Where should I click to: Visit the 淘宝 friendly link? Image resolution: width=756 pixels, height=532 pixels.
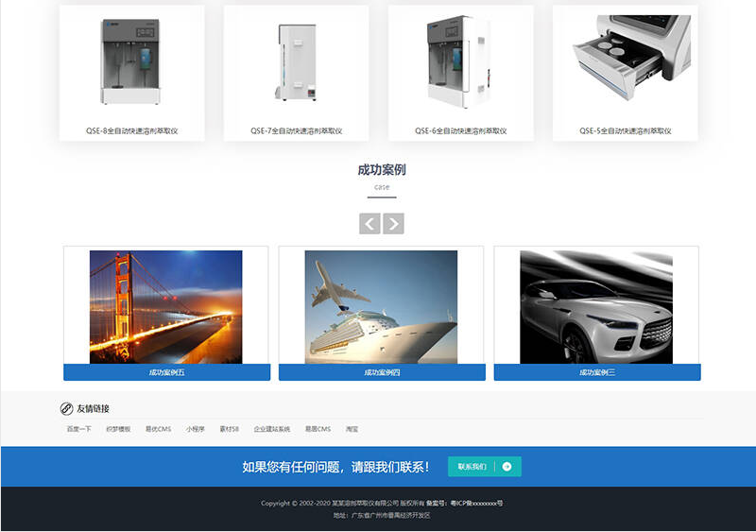(352, 429)
